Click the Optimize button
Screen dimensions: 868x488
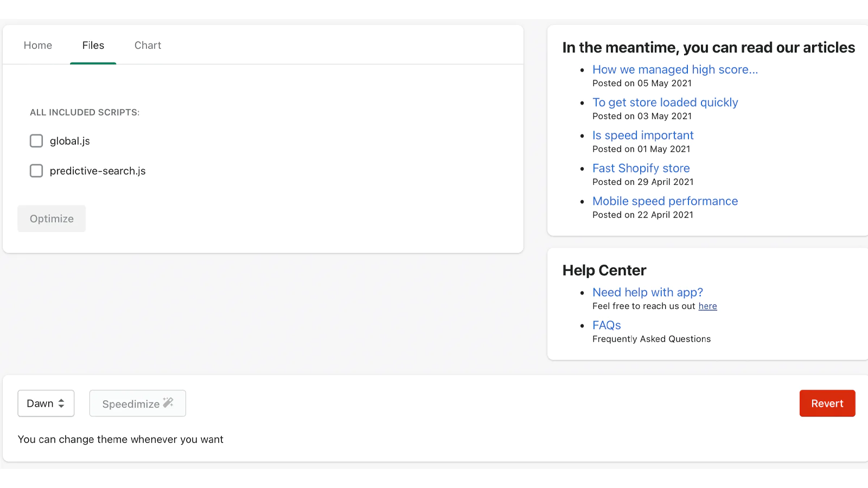[x=52, y=219]
